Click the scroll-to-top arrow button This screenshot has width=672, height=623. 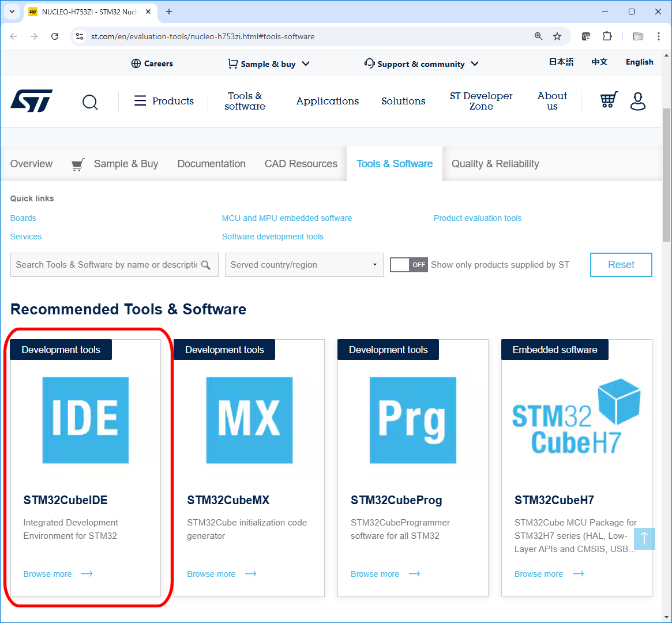[x=644, y=539]
